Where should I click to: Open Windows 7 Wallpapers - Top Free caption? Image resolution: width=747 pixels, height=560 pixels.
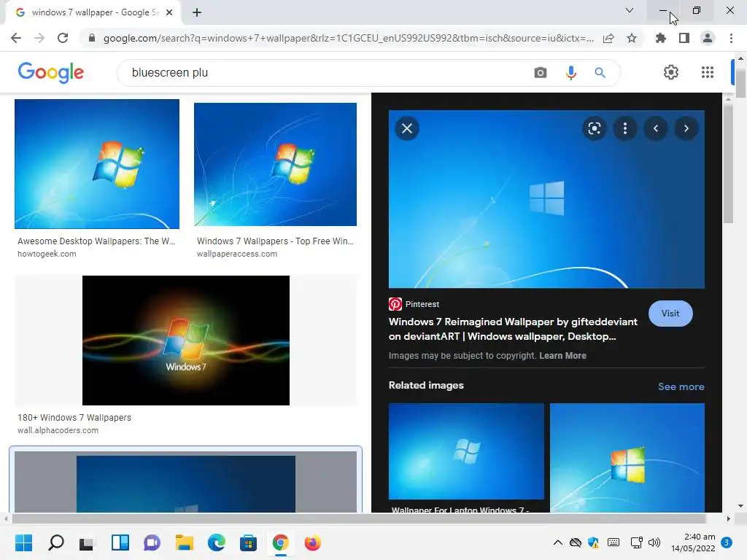coord(275,241)
